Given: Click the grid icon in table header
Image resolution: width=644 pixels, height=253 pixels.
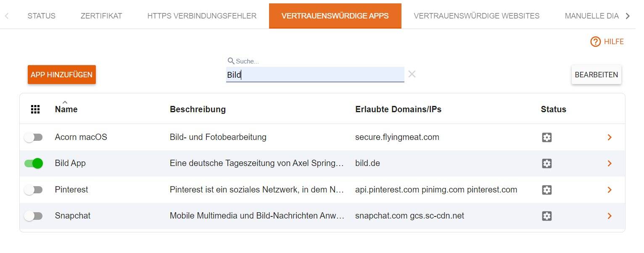Looking at the screenshot, I should (35, 109).
